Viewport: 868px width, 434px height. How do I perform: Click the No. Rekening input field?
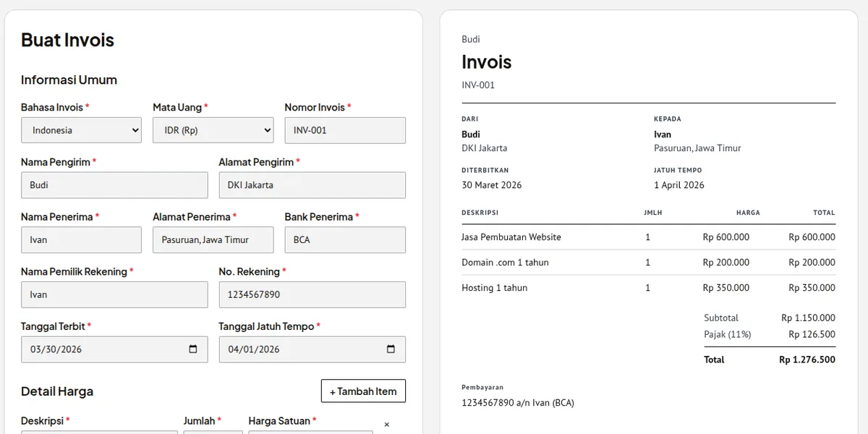coord(312,295)
